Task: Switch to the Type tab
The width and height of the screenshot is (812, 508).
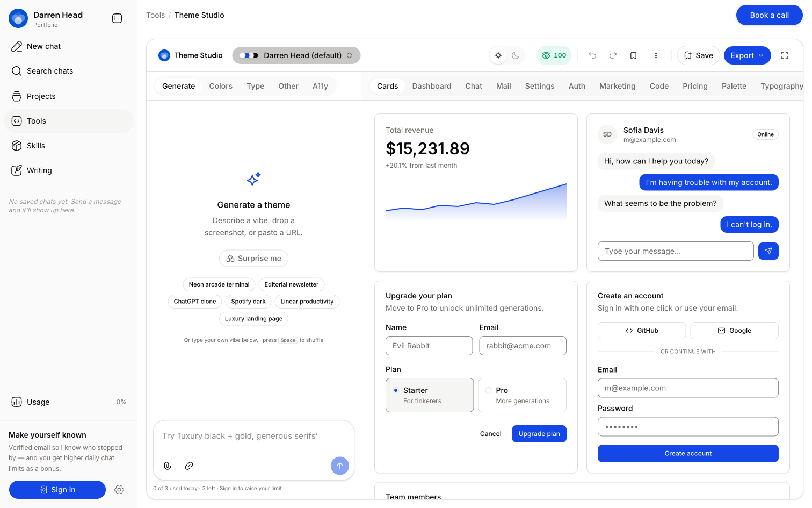Action: point(256,86)
